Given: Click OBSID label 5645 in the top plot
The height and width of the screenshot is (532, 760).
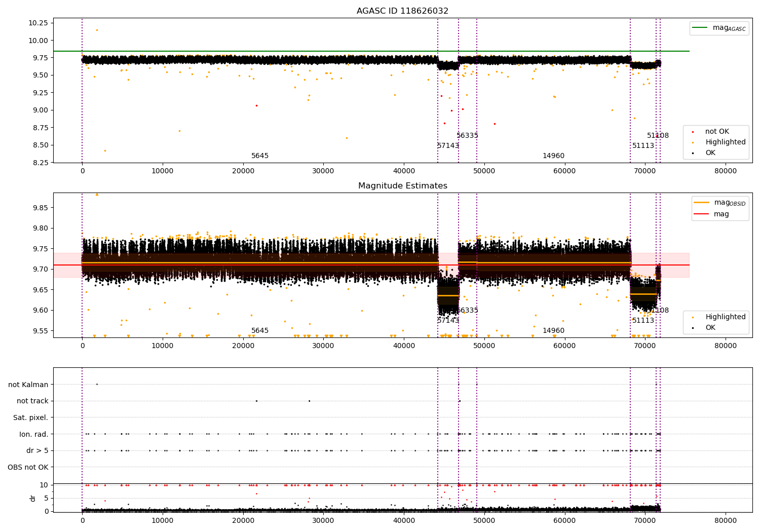Looking at the screenshot, I should [x=260, y=156].
